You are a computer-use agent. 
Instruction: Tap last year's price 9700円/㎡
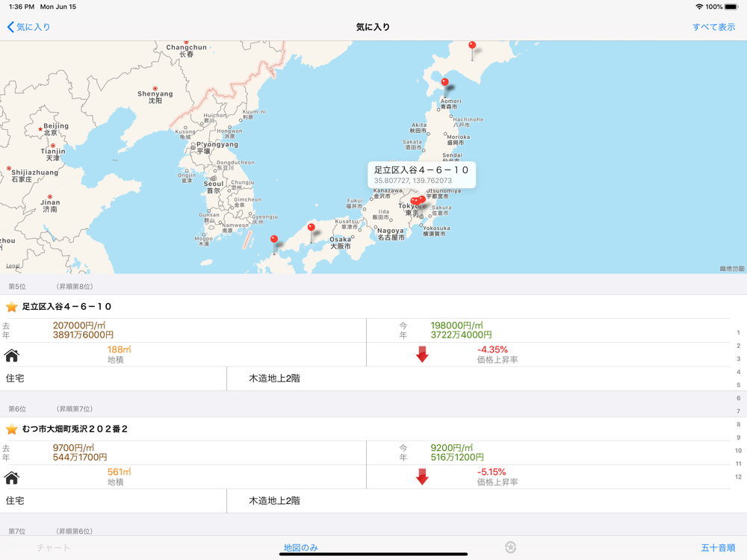pos(73,447)
